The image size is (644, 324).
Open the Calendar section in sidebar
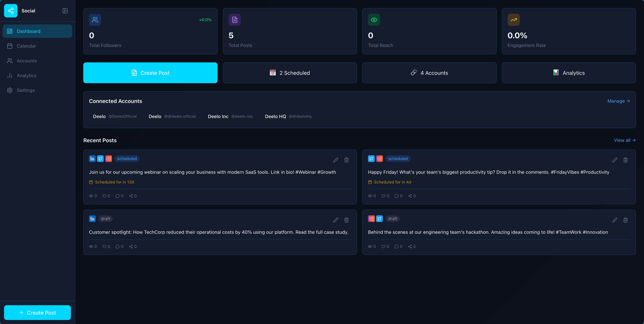[x=27, y=46]
